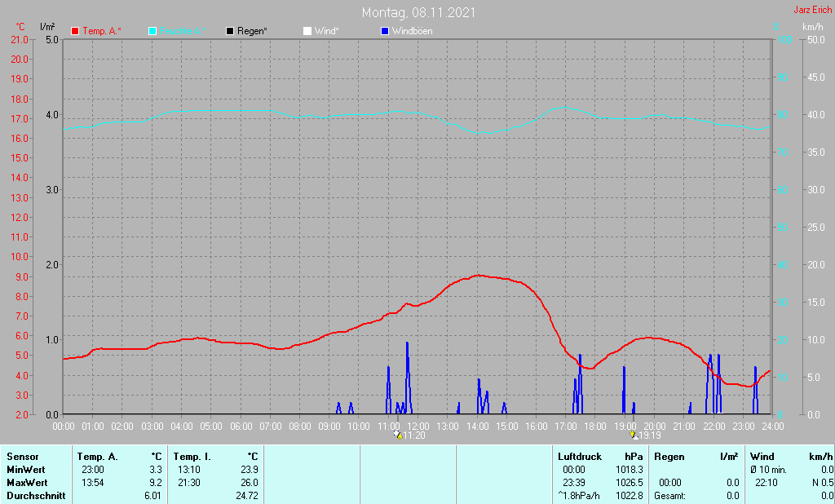The width and height of the screenshot is (835, 504).
Task: Select the 12:00 label on time axis
Action: 418,426
